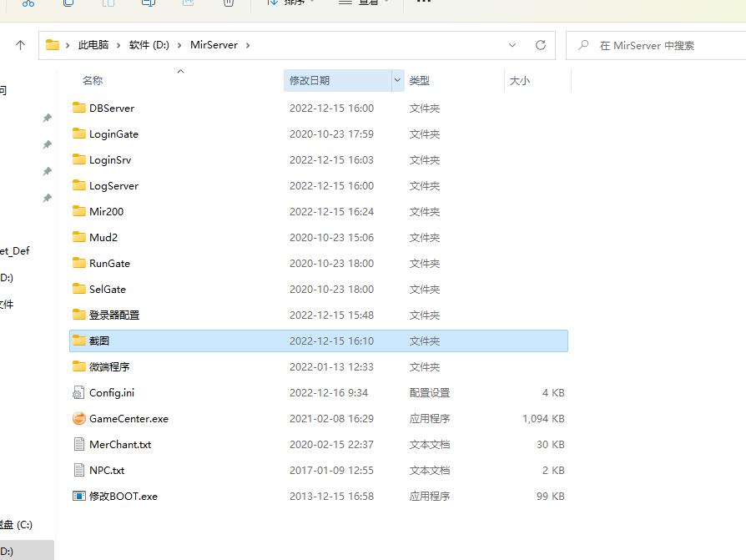Image resolution: width=746 pixels, height=560 pixels.
Task: Click date 2022-12-15 15:48 of 登录器配置
Action: tap(331, 315)
